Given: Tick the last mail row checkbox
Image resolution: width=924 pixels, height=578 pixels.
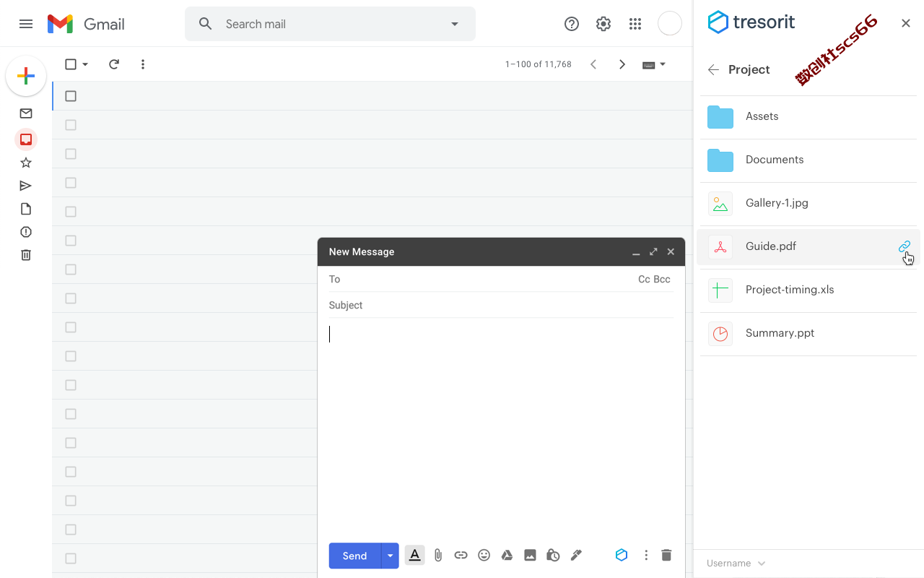Looking at the screenshot, I should pos(71,558).
